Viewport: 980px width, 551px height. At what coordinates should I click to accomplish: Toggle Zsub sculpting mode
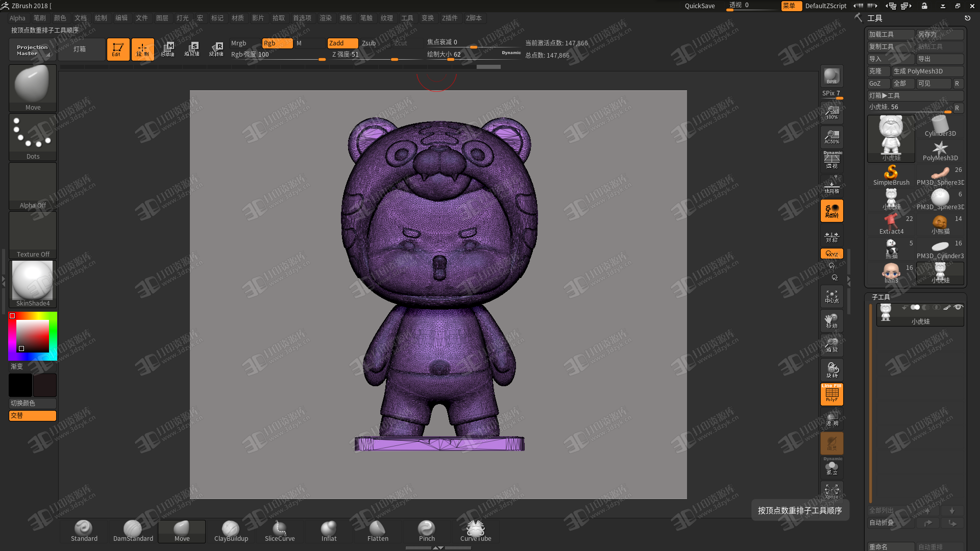[x=369, y=42]
